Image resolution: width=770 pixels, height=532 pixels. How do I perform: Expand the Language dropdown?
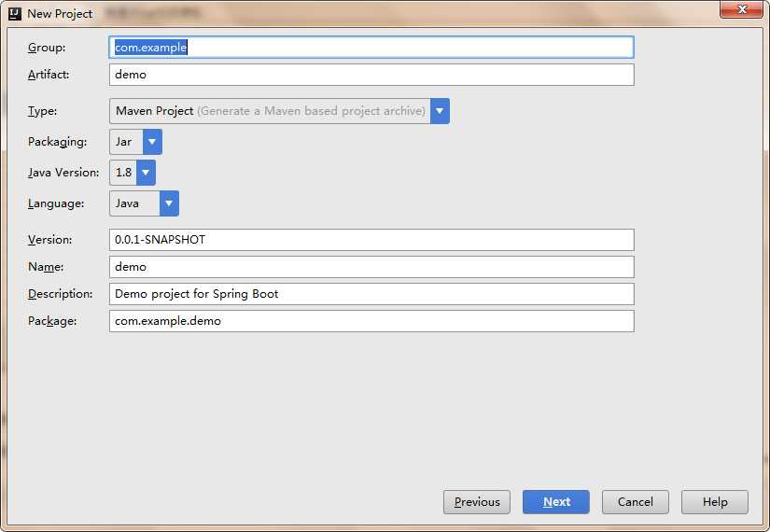pos(169,203)
